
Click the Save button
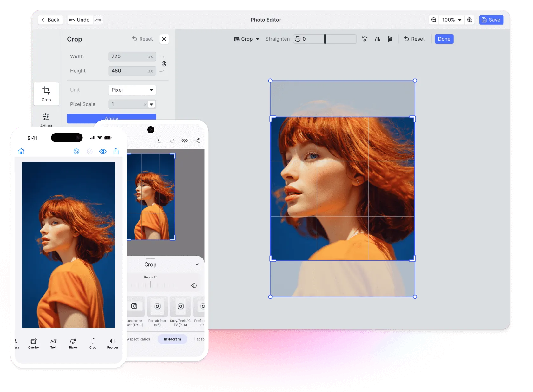coord(491,20)
